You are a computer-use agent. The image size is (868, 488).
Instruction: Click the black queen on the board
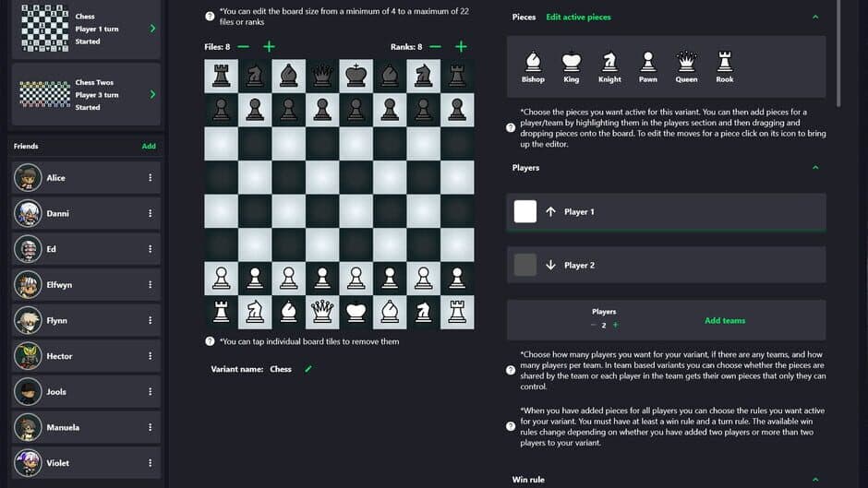point(322,76)
